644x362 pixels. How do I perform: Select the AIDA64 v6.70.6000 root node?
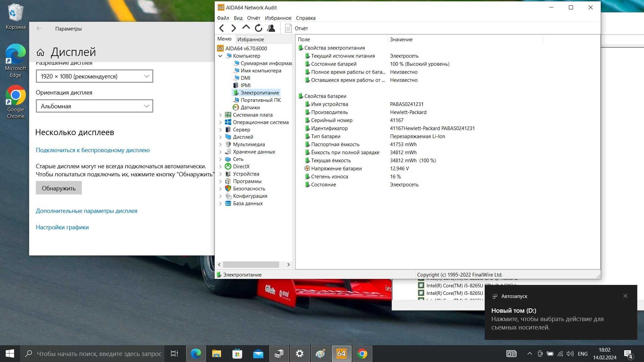242,48
